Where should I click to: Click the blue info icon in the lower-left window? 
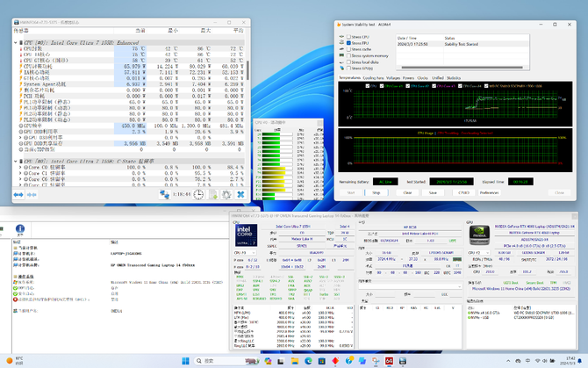point(20,228)
